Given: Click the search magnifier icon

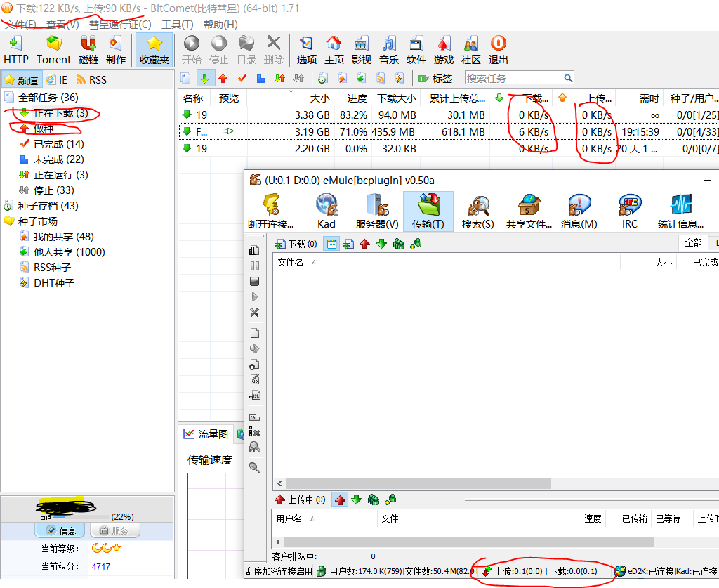Looking at the screenshot, I should (x=568, y=79).
